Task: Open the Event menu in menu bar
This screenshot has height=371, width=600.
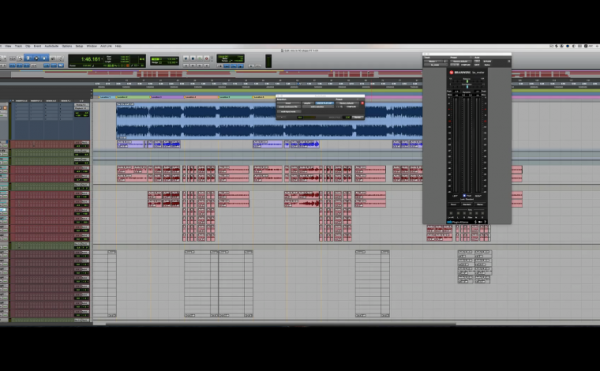Action: [37, 46]
